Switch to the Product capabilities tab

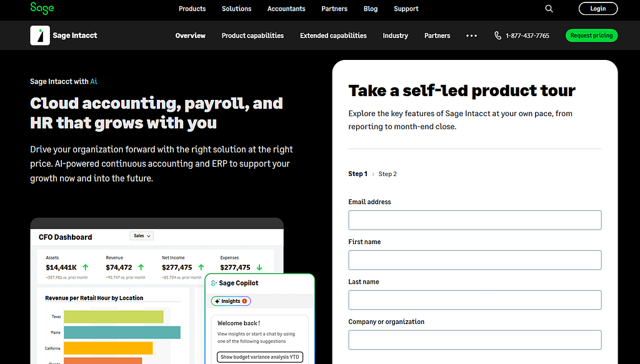(252, 36)
